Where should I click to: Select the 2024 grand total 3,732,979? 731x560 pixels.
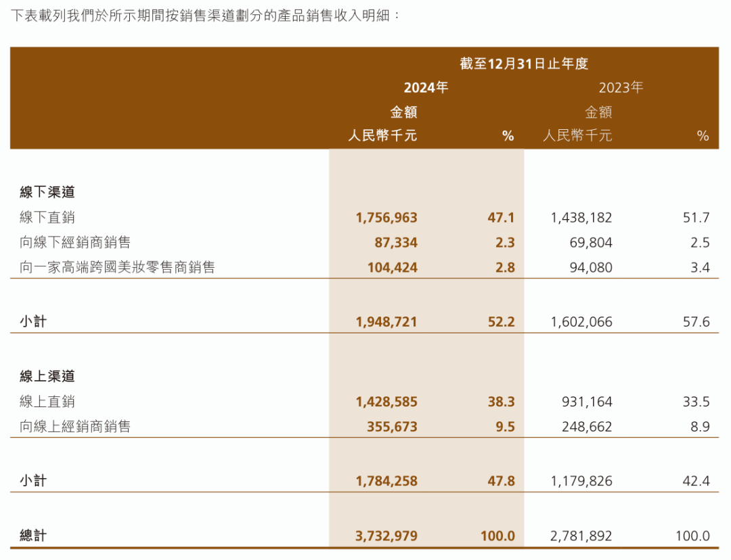(x=386, y=536)
